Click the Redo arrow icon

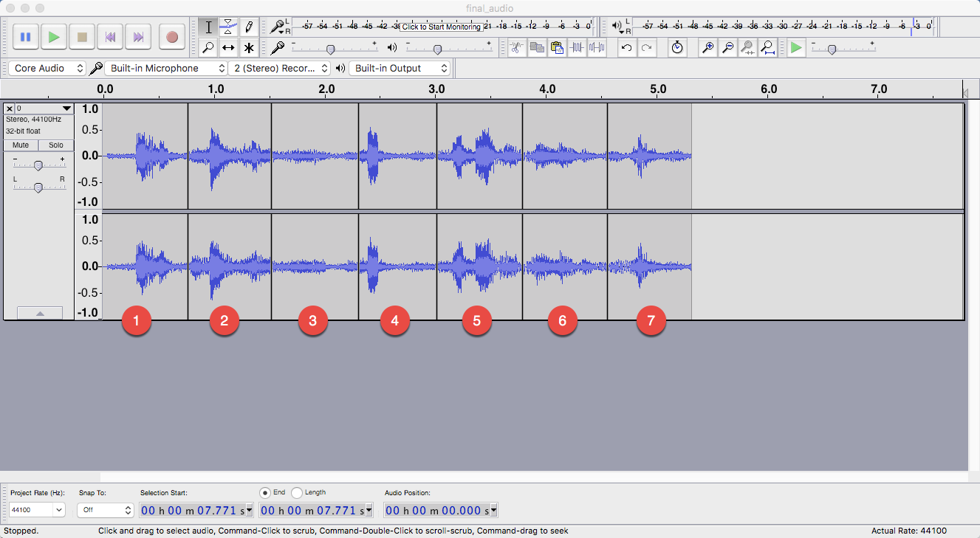coord(646,48)
